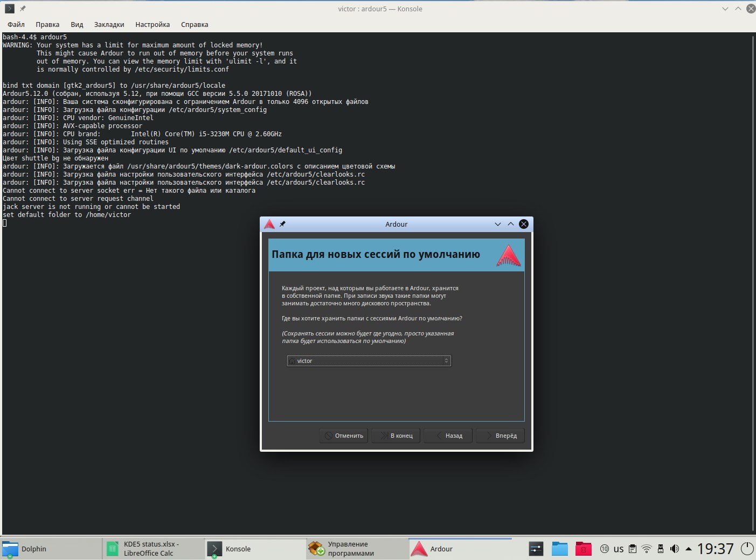Activate the Konsole taskbar entry
The width and height of the screenshot is (756, 560).
[x=255, y=549]
